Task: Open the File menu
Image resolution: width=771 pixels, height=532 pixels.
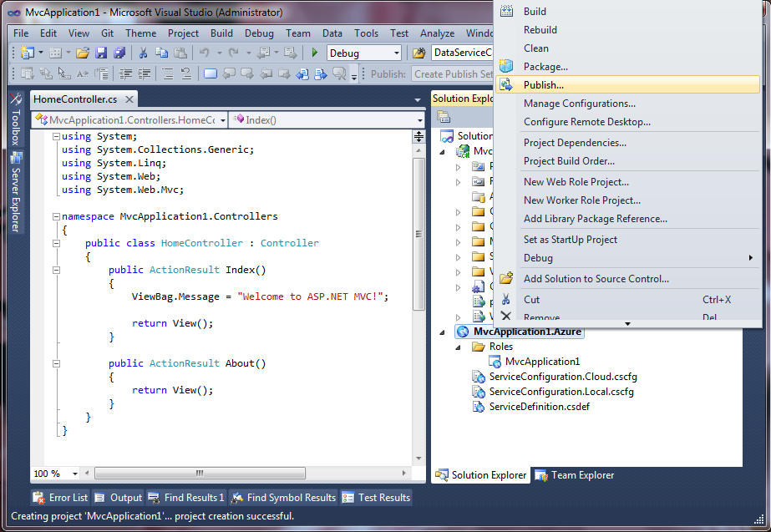Action: 21,33
